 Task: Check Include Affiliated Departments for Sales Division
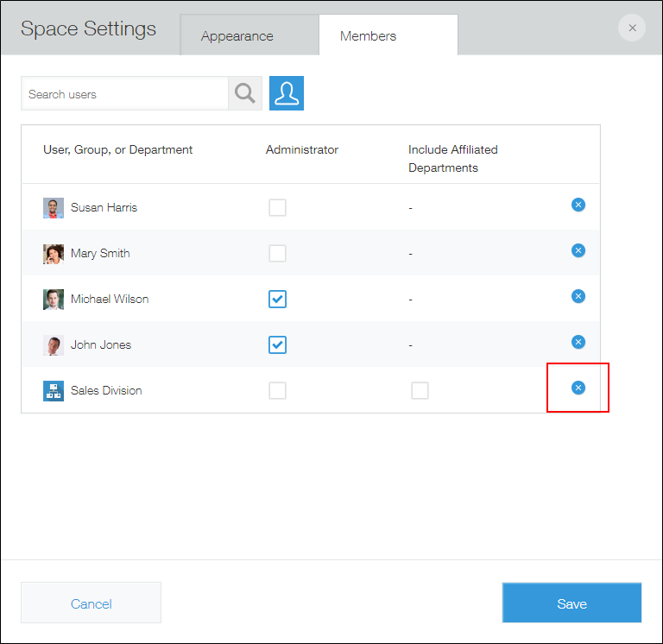[x=420, y=390]
